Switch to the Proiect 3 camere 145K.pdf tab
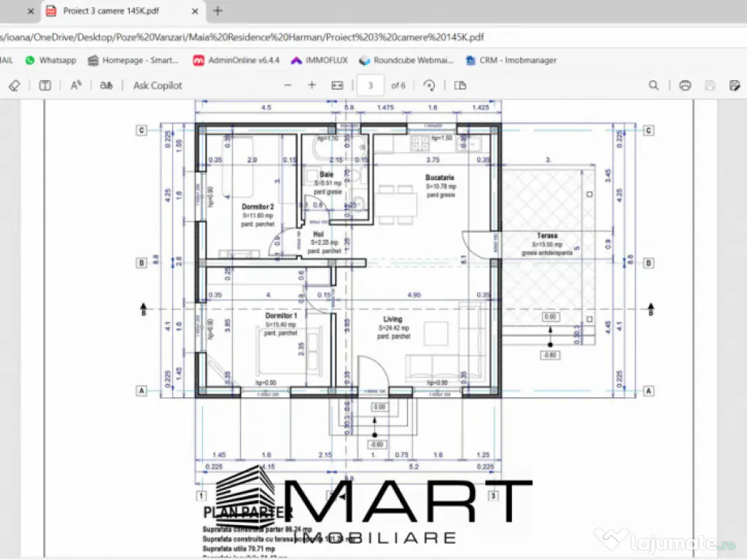 tap(113, 12)
